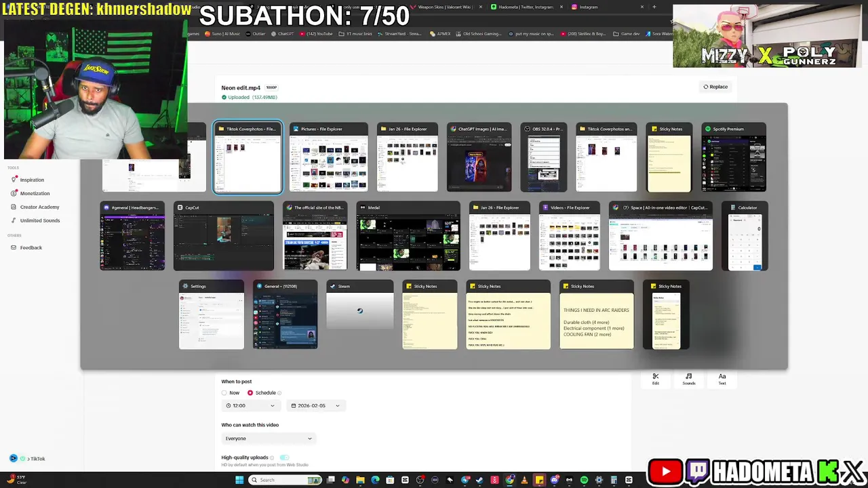Open the Windows Start menu
This screenshot has width=868, height=488.
click(239, 480)
